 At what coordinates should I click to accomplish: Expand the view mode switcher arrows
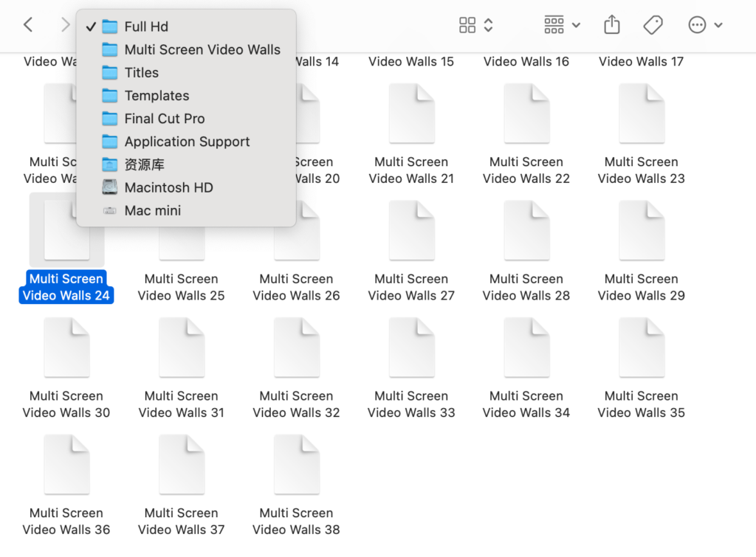[x=488, y=25]
